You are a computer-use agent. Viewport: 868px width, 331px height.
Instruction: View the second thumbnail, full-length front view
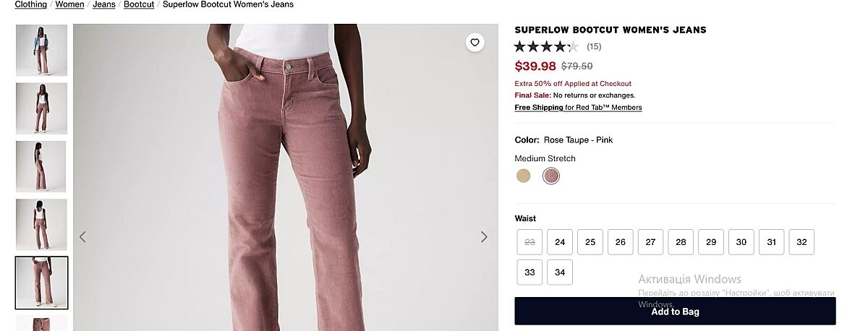coord(41,108)
